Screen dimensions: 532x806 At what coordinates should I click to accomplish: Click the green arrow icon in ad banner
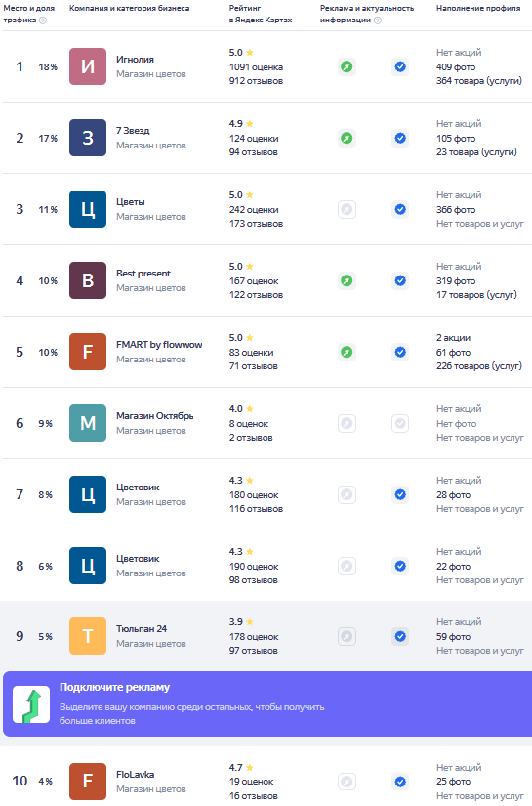point(31,704)
